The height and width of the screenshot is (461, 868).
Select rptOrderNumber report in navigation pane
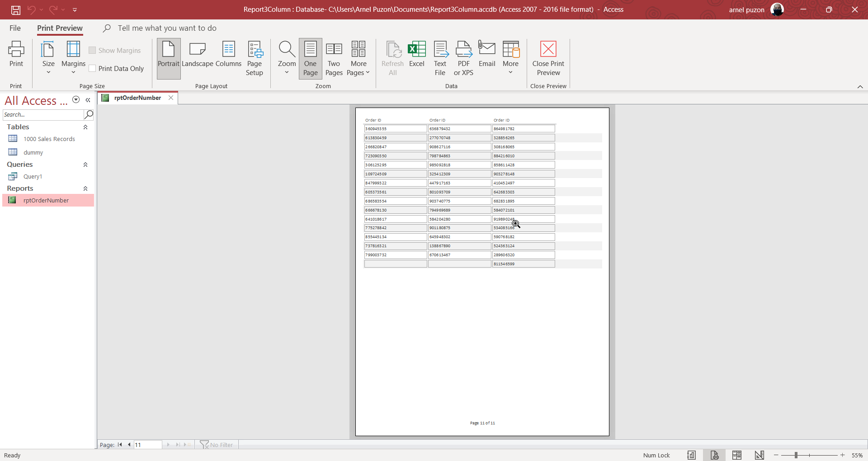coord(48,200)
